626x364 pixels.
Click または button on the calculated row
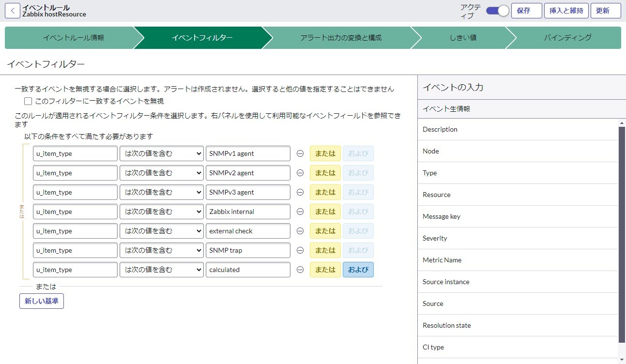pos(325,270)
